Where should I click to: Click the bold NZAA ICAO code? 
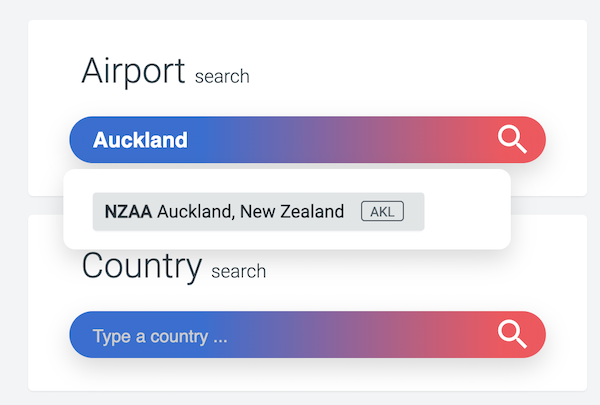[128, 212]
